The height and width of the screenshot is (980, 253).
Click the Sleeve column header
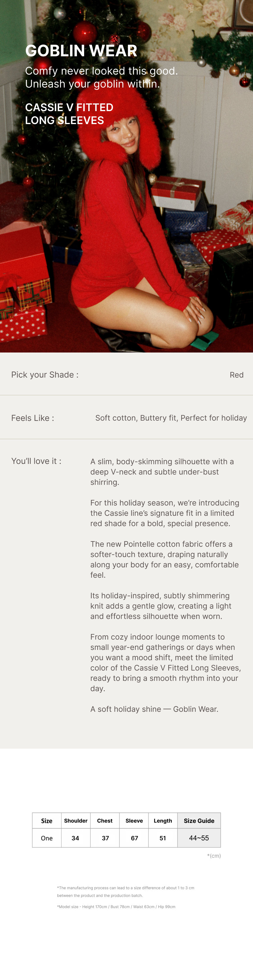click(134, 821)
